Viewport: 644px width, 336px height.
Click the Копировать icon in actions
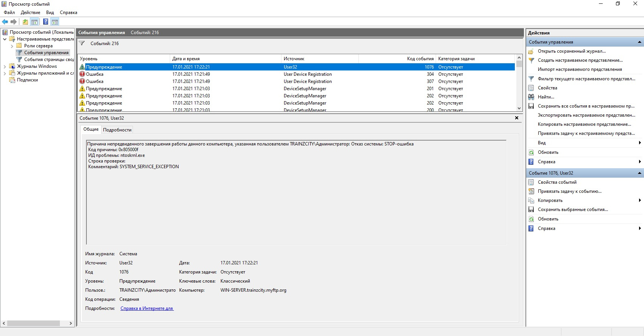(531, 200)
